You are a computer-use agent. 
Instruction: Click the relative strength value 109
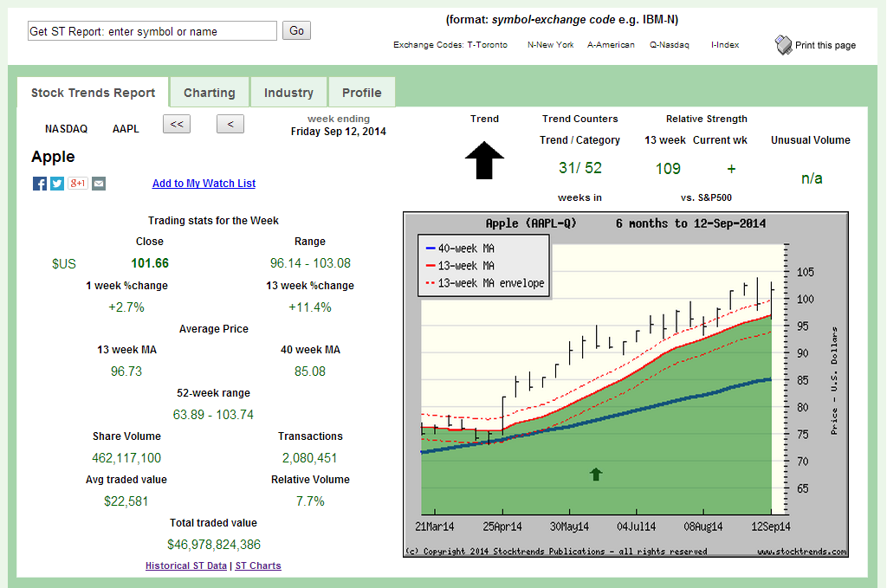click(x=668, y=169)
